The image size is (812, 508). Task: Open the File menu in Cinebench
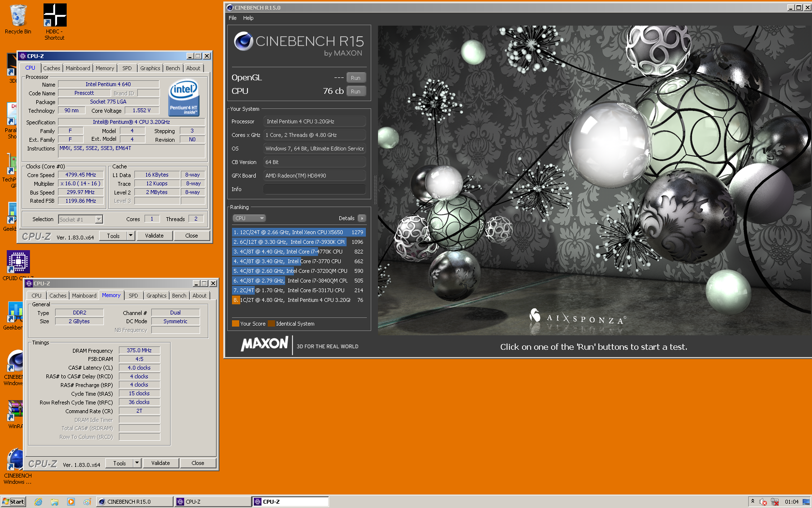coord(232,18)
